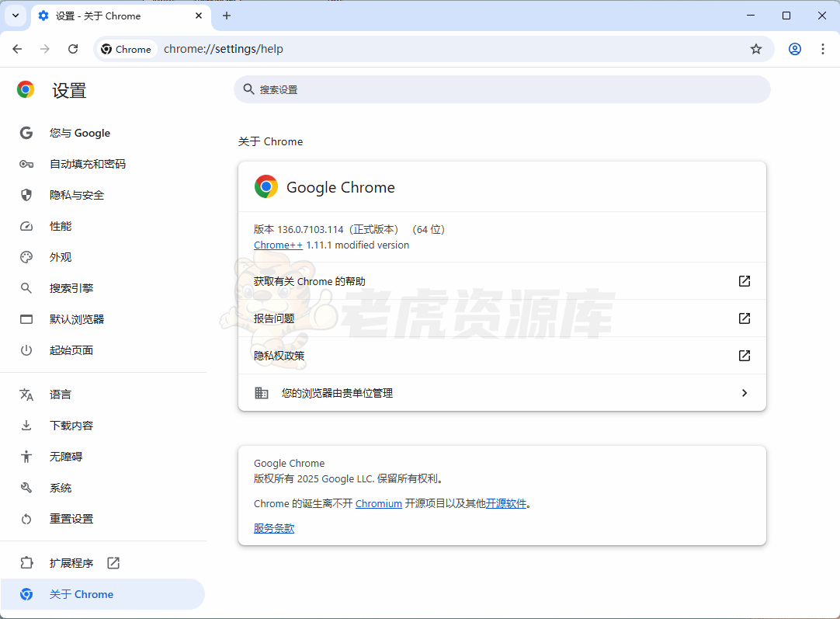
Task: Click external link icon for Chrome help
Action: click(744, 281)
